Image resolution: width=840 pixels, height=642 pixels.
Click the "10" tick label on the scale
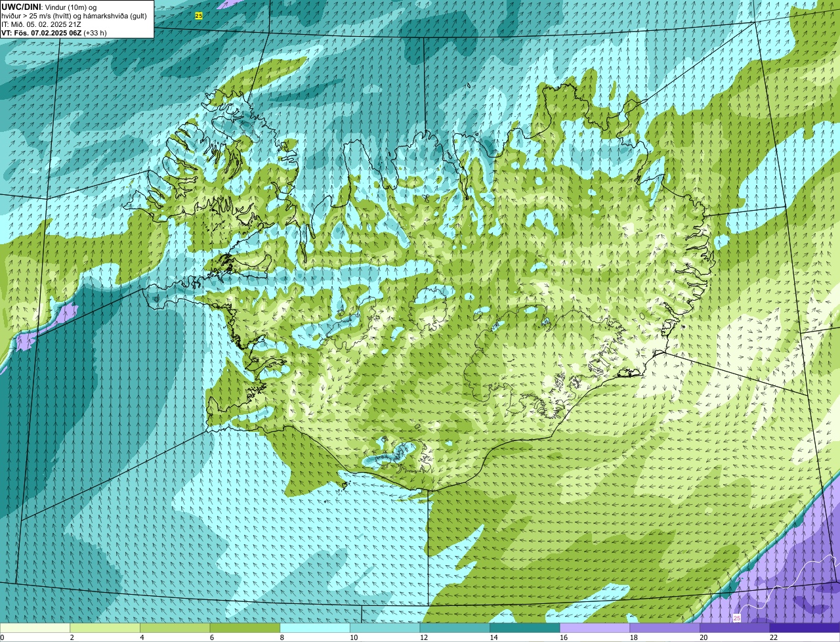354,637
